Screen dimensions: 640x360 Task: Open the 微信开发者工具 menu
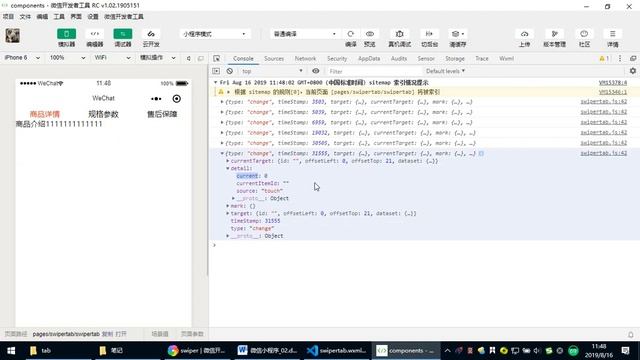click(x=124, y=17)
